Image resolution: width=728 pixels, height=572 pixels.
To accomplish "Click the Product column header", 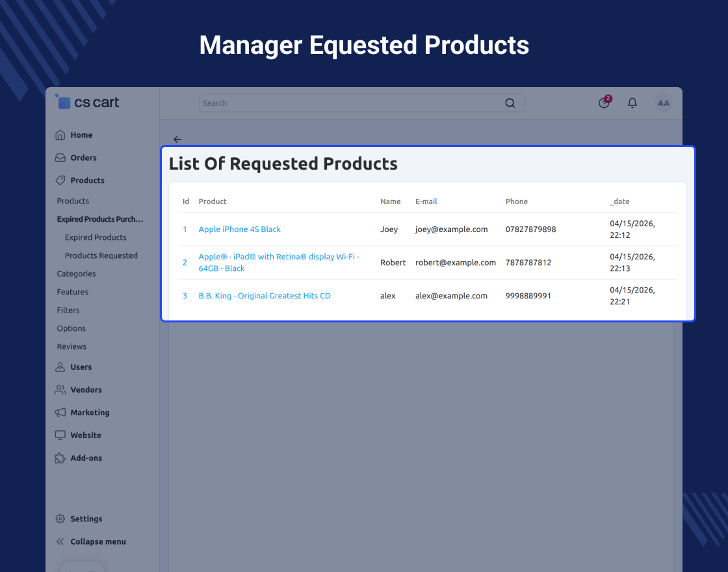I will [x=213, y=201].
